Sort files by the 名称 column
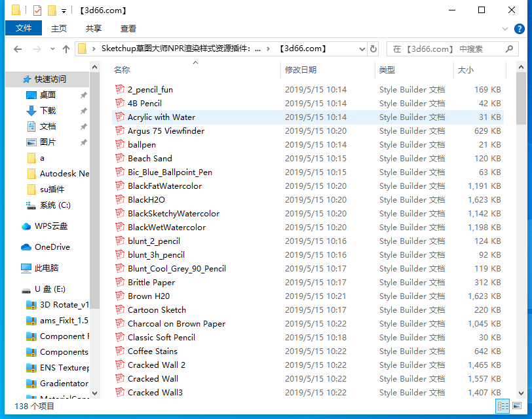The image size is (532, 419). (196, 70)
